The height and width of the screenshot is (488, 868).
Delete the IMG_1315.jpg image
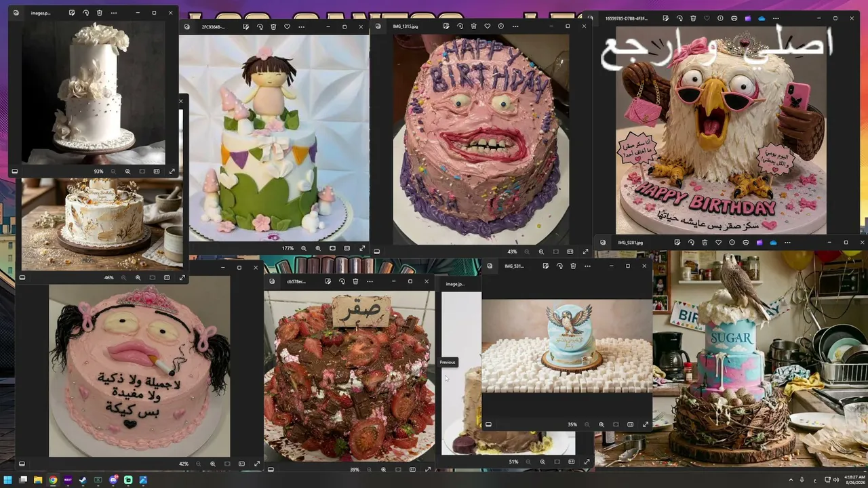[x=473, y=26]
